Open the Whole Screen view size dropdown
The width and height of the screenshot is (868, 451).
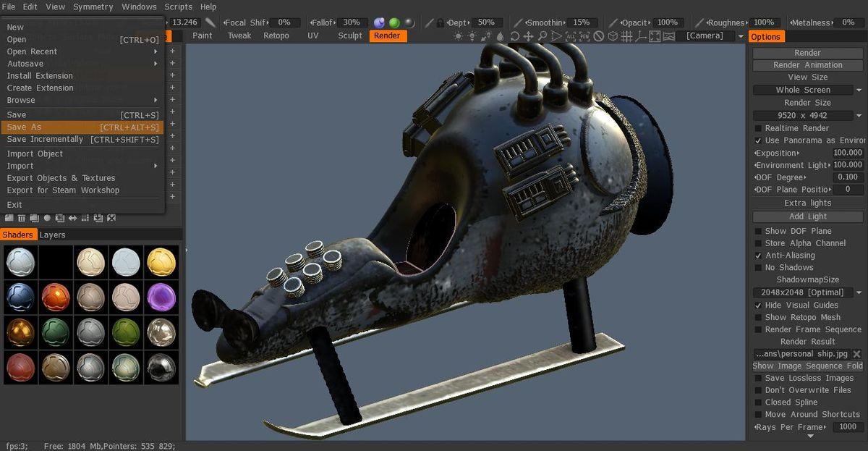click(x=807, y=90)
